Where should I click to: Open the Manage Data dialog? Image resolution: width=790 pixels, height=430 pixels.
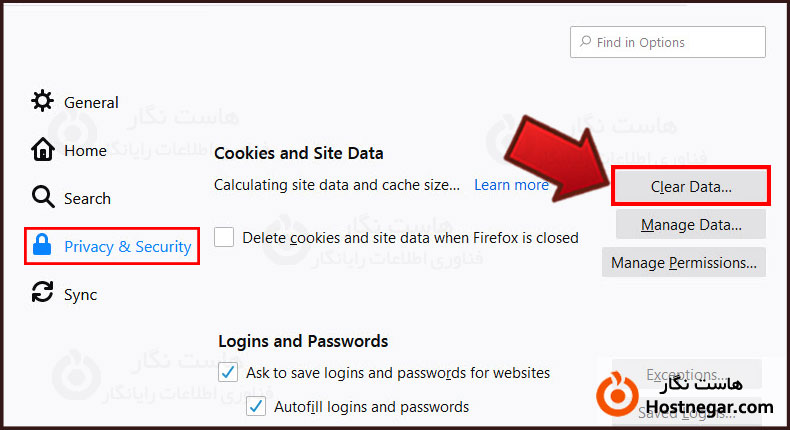pos(691,224)
